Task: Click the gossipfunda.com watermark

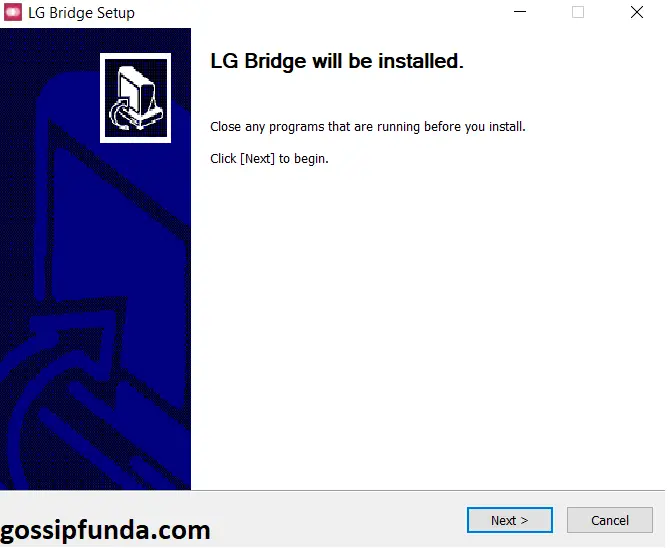Action: click(x=105, y=530)
